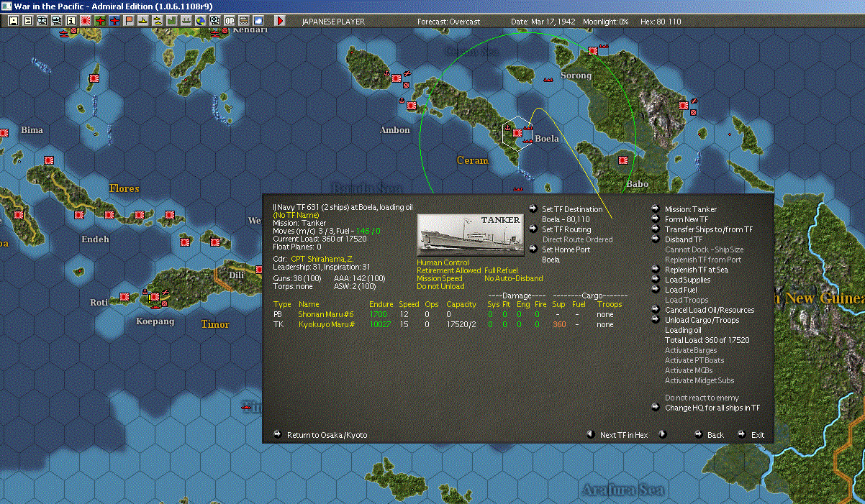Image resolution: width=865 pixels, height=504 pixels.
Task: Toggle the Retirement Allowed setting
Action: (449, 270)
